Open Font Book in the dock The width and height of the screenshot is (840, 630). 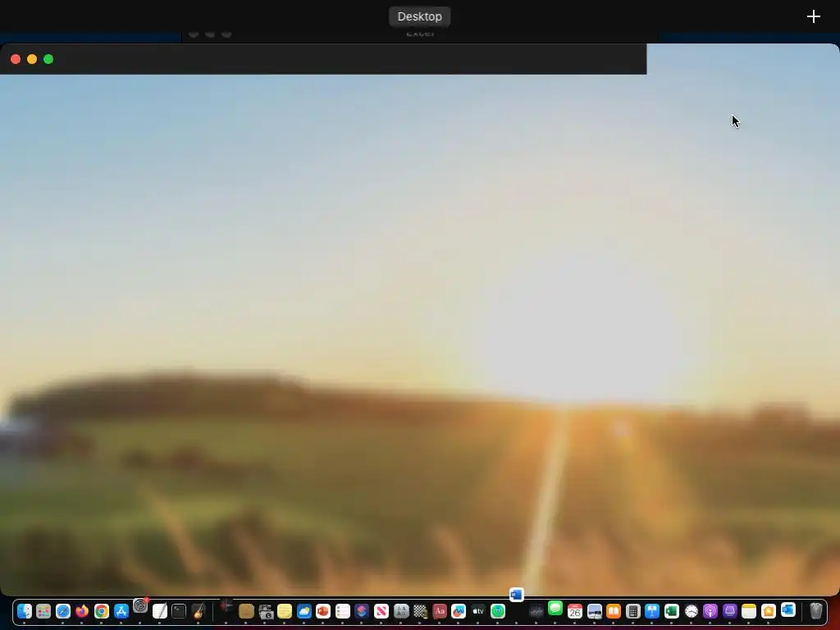tap(400, 611)
